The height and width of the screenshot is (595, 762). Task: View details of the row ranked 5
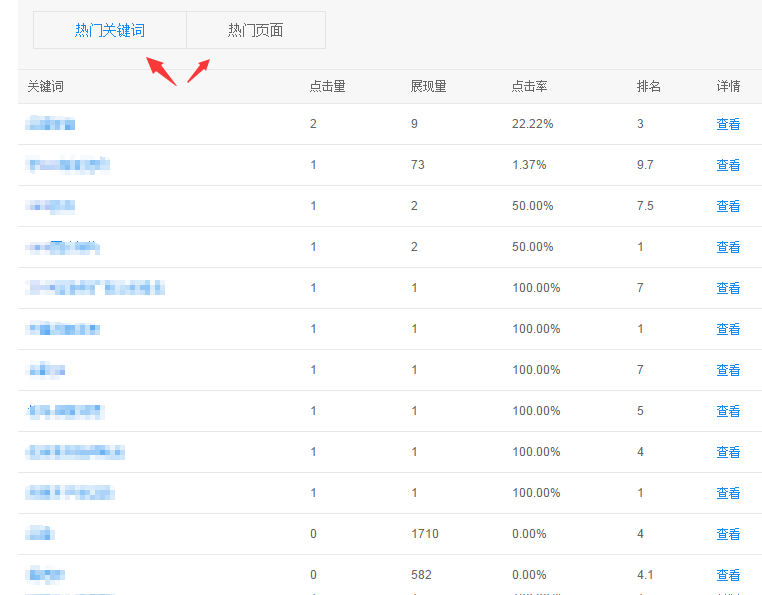tap(728, 411)
